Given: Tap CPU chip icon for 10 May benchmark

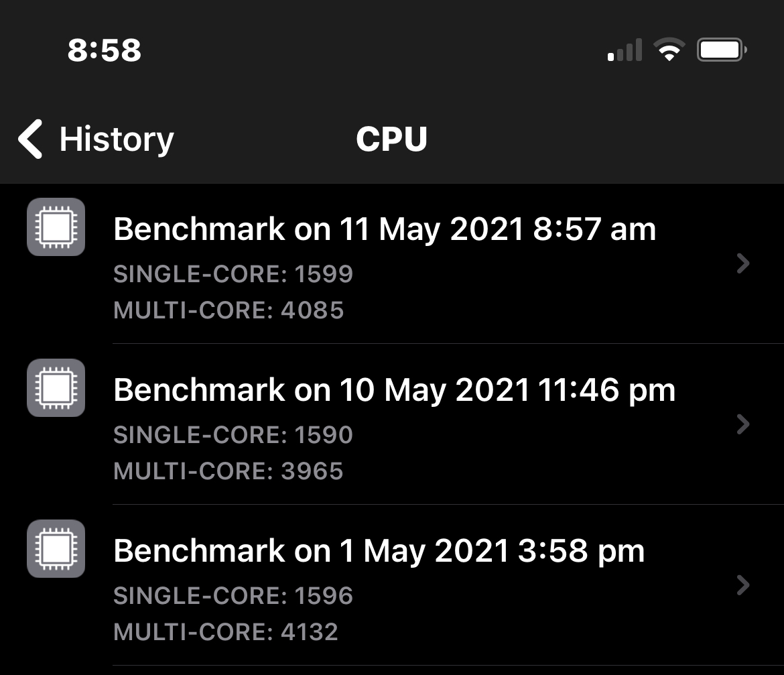Looking at the screenshot, I should [56, 388].
